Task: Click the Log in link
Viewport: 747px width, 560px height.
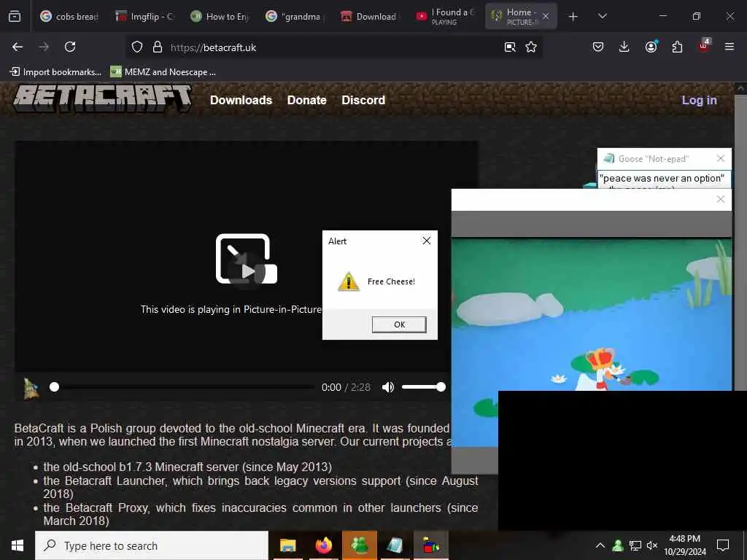Action: click(x=699, y=100)
